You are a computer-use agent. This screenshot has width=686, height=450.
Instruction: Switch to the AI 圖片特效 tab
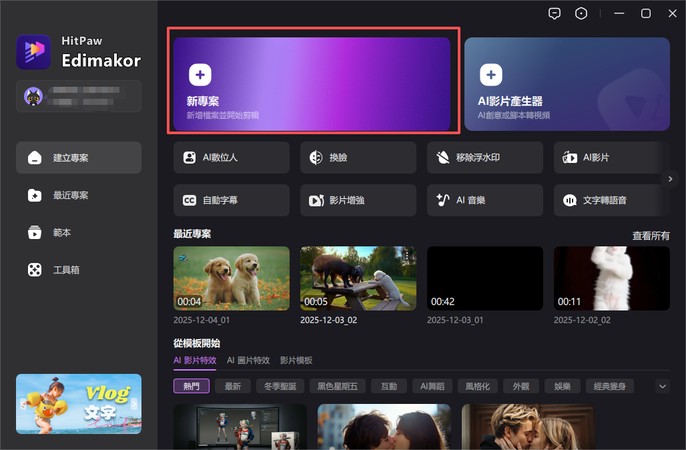point(248,360)
